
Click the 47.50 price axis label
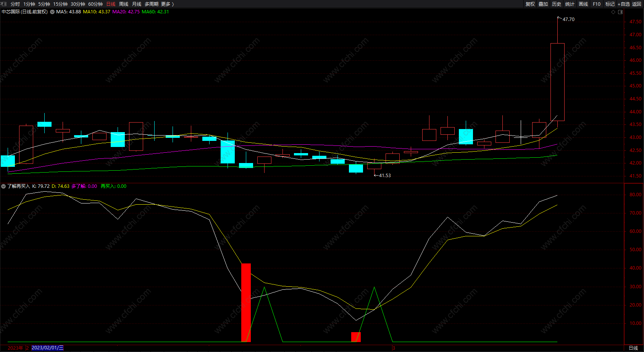[x=636, y=22]
